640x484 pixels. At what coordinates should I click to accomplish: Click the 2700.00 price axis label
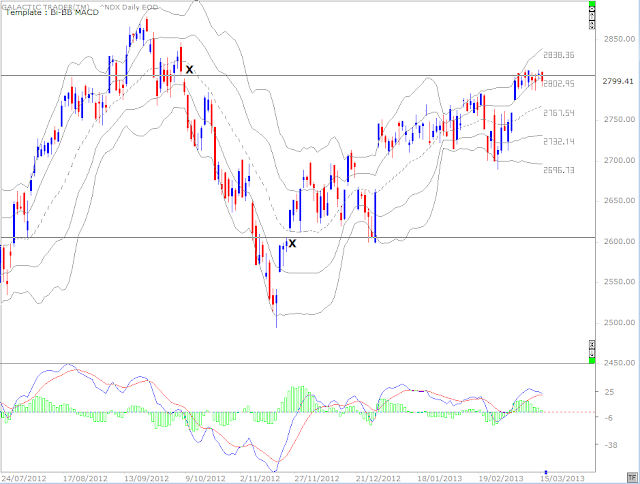pos(619,160)
